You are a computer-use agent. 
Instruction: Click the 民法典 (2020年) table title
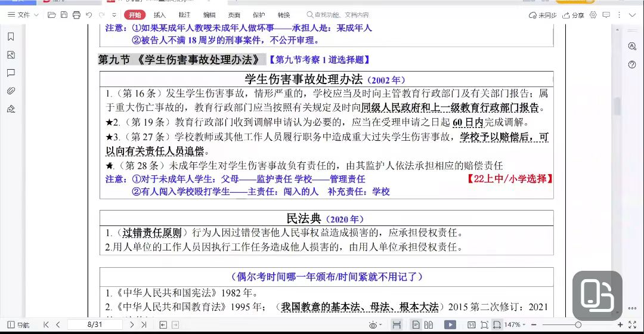326,218
